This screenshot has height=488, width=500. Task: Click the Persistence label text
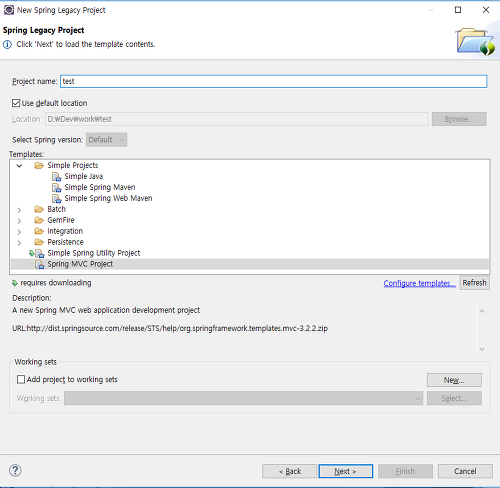click(x=65, y=242)
